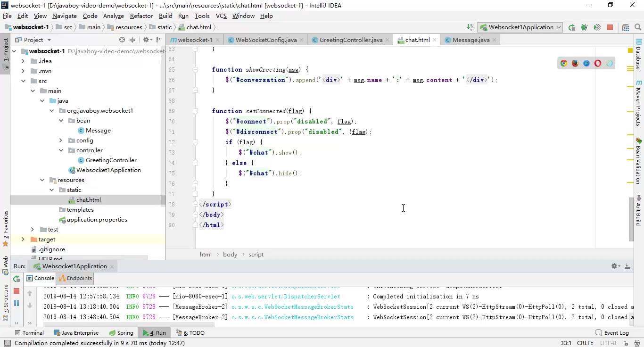Screen dimensions: 644x347
Task: Pause console output in the Run window
Action: (17, 303)
